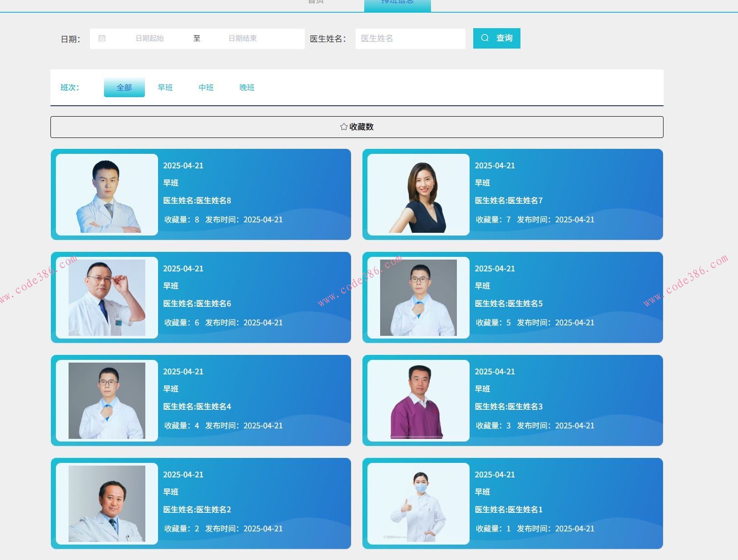738x560 pixels.
Task: Select the 收藏量: 6 count
Action: pyautogui.click(x=182, y=323)
